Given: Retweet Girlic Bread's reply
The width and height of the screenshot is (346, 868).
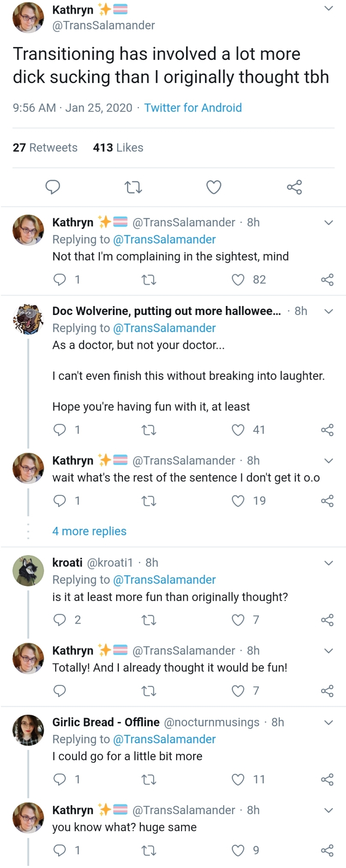Looking at the screenshot, I should point(149,779).
